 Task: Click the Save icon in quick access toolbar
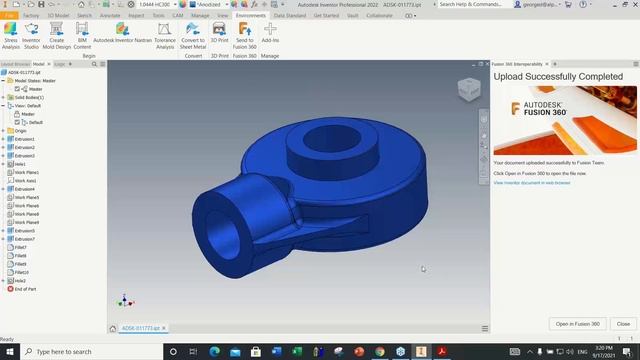click(x=41, y=4)
